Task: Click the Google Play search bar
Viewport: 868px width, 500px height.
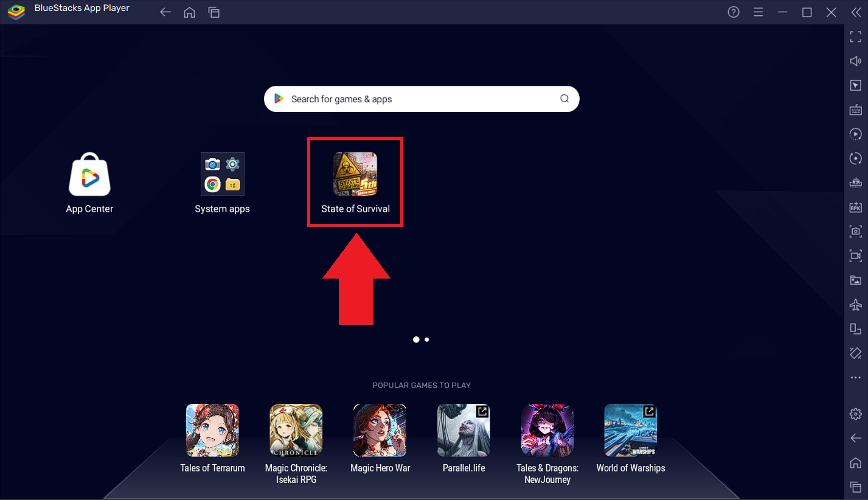Action: pyautogui.click(x=422, y=99)
